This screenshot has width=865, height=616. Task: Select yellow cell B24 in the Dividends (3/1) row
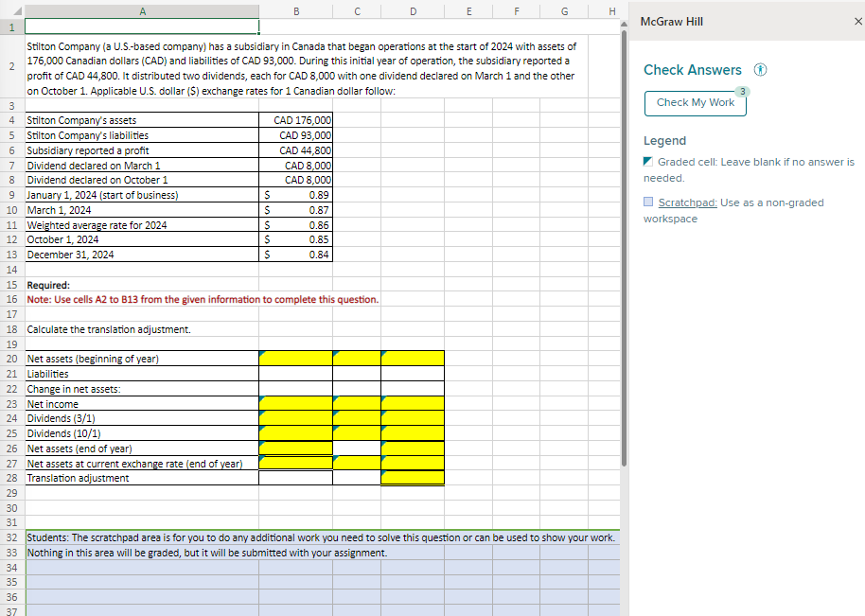(295, 418)
